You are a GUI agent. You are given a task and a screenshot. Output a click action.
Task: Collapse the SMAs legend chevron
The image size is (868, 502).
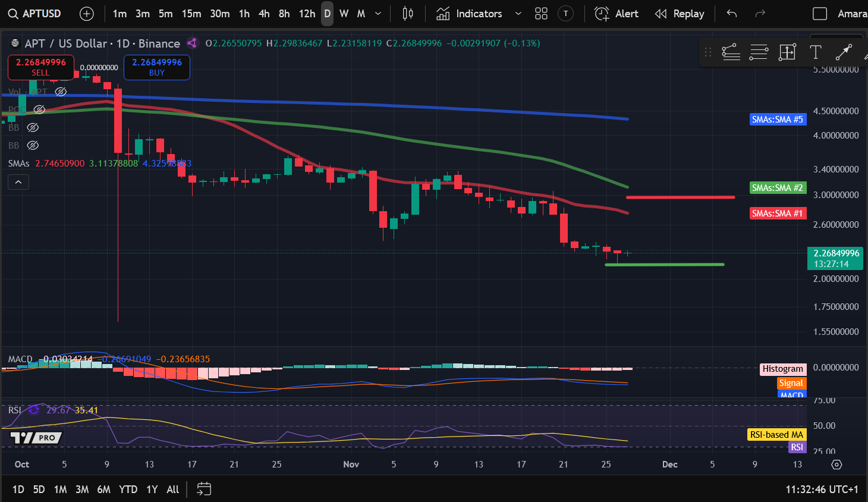(18, 181)
